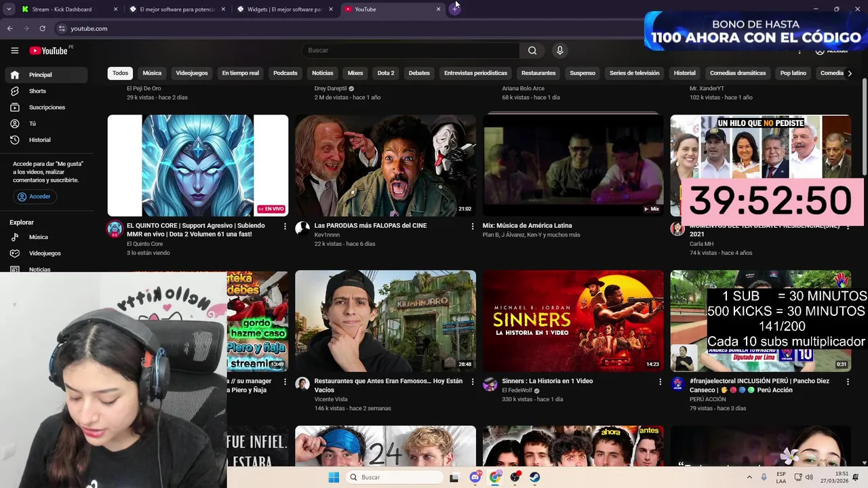Select the Pop latino chip
The width and height of the screenshot is (868, 488).
793,73
